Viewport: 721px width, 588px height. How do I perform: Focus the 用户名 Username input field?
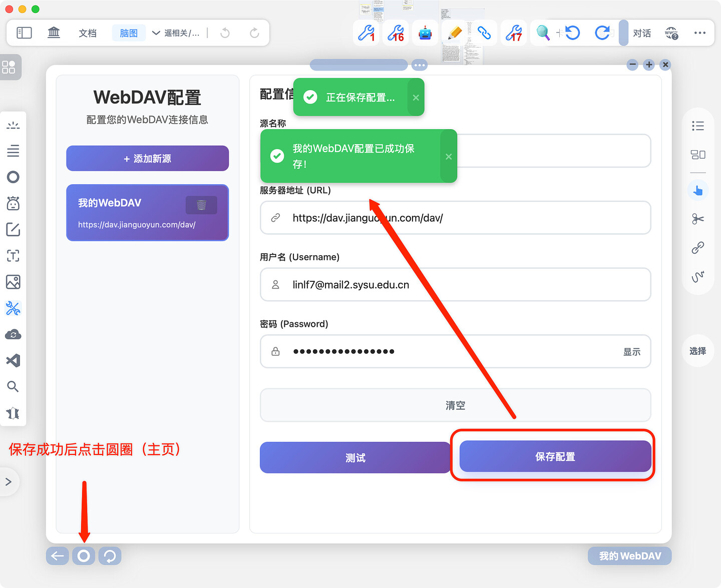pos(456,285)
